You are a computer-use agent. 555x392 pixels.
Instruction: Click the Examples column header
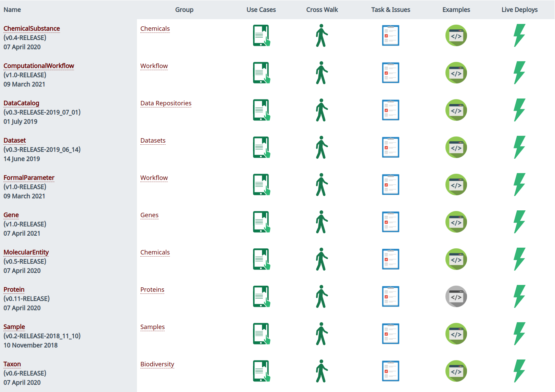point(456,10)
